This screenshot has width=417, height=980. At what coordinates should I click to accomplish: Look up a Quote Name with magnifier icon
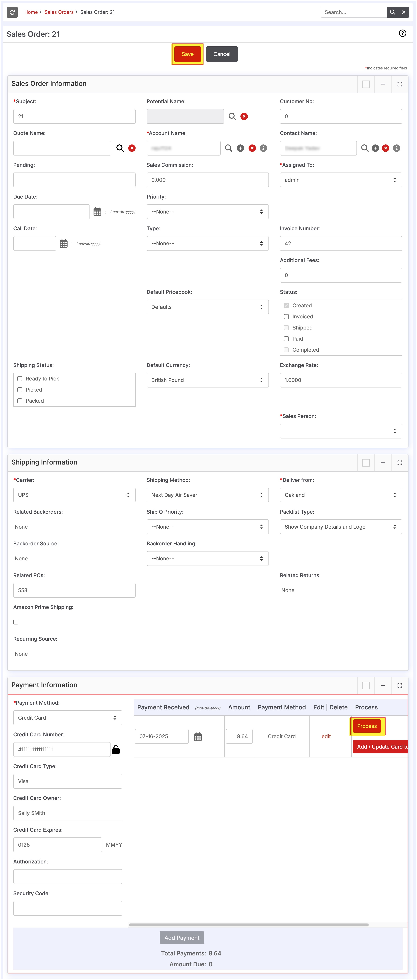[x=120, y=148]
